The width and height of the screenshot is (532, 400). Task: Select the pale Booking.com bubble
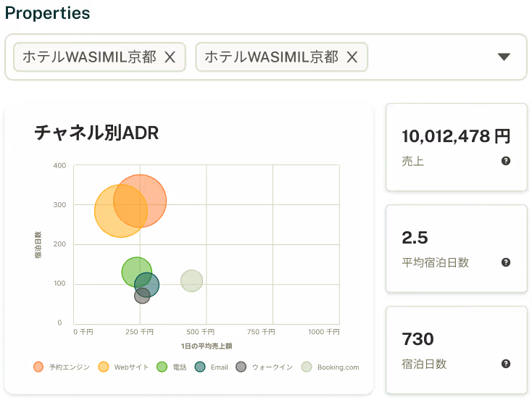coord(191,281)
